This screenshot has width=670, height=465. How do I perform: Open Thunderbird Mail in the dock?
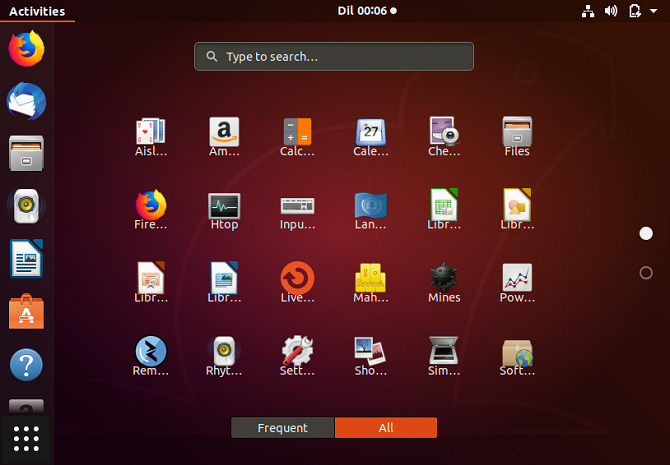coord(26,101)
